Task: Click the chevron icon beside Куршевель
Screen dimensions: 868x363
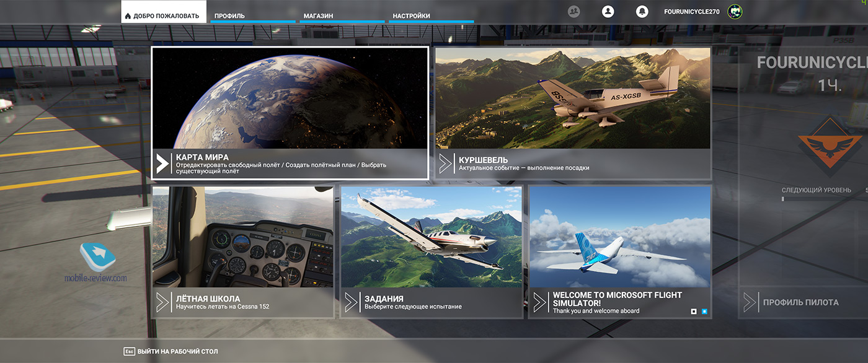Action: click(x=445, y=164)
